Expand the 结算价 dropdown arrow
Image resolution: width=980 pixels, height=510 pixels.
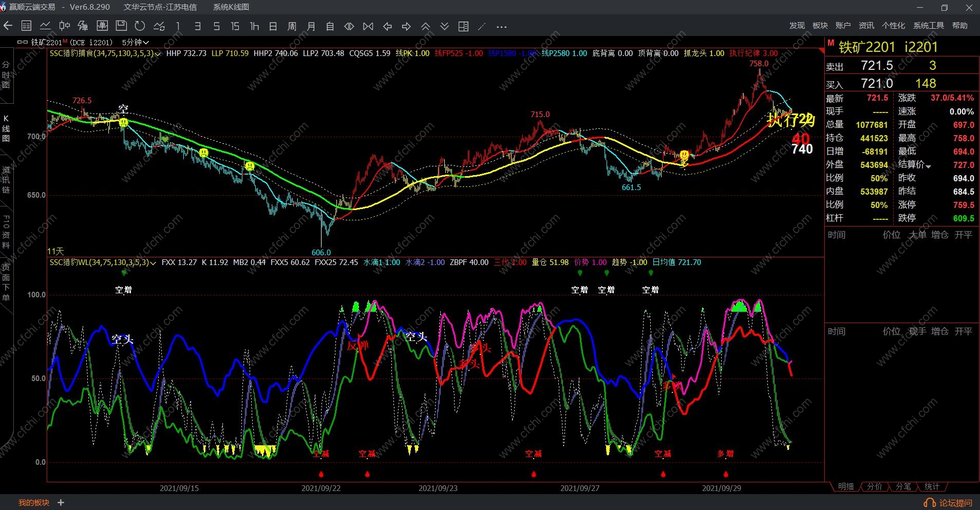(929, 166)
